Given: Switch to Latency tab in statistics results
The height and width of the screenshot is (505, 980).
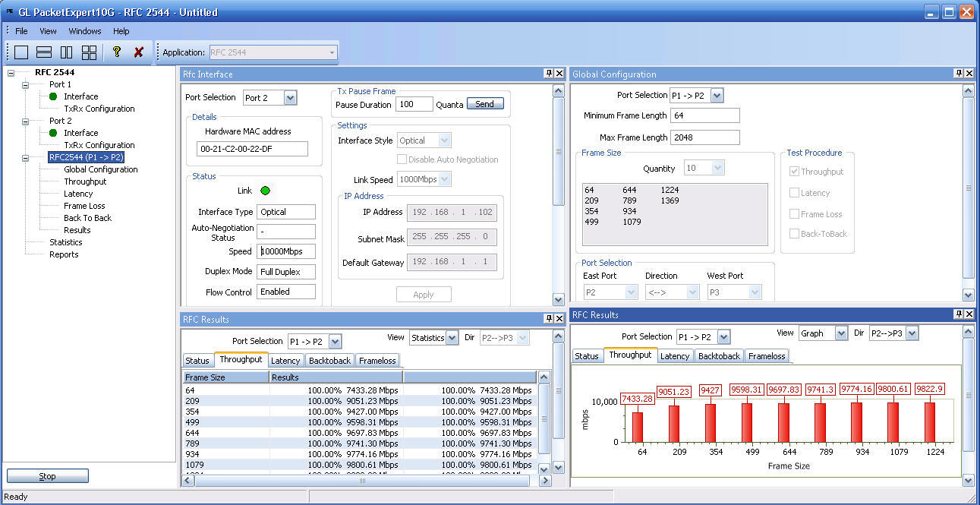Looking at the screenshot, I should pos(285,361).
